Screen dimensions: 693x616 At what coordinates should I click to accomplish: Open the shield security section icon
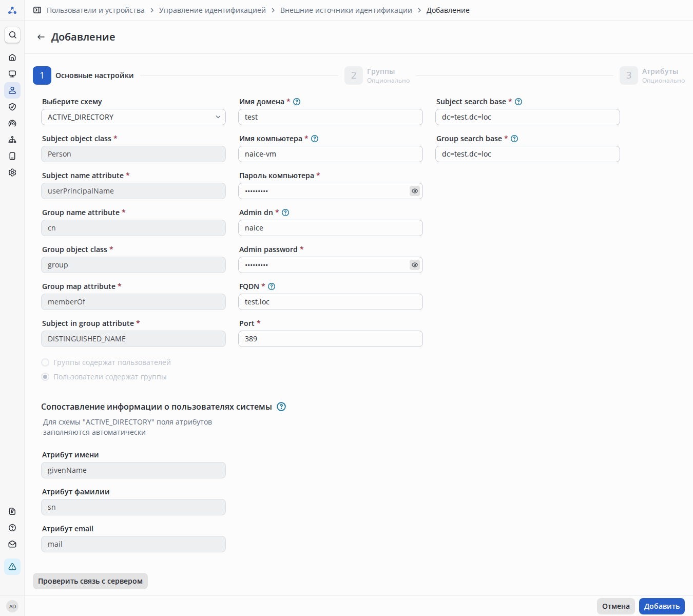pos(12,107)
